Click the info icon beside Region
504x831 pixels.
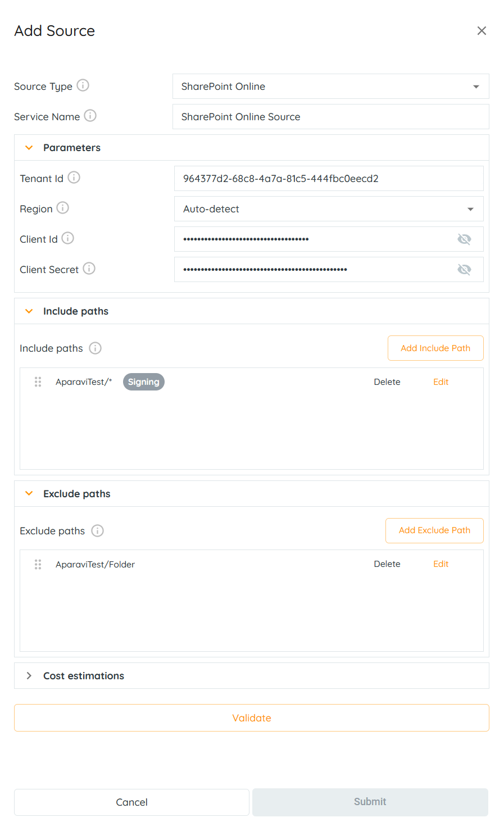[63, 208]
